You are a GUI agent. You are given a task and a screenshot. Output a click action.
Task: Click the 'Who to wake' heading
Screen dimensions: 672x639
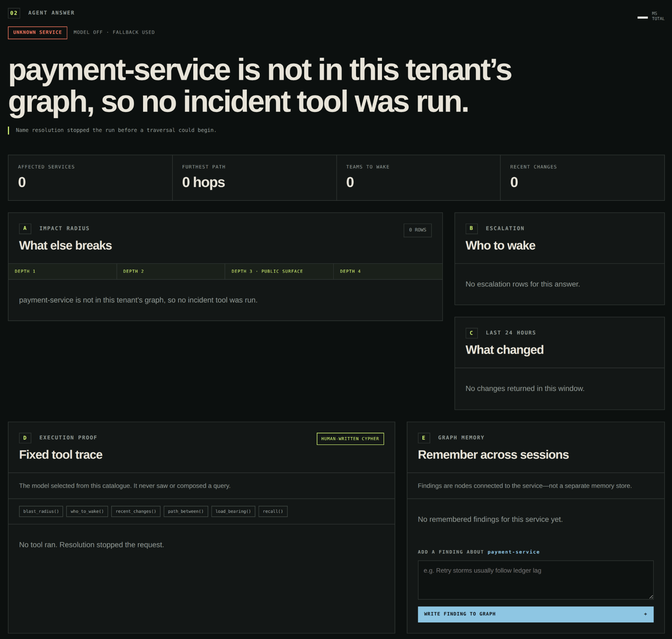[x=500, y=246]
